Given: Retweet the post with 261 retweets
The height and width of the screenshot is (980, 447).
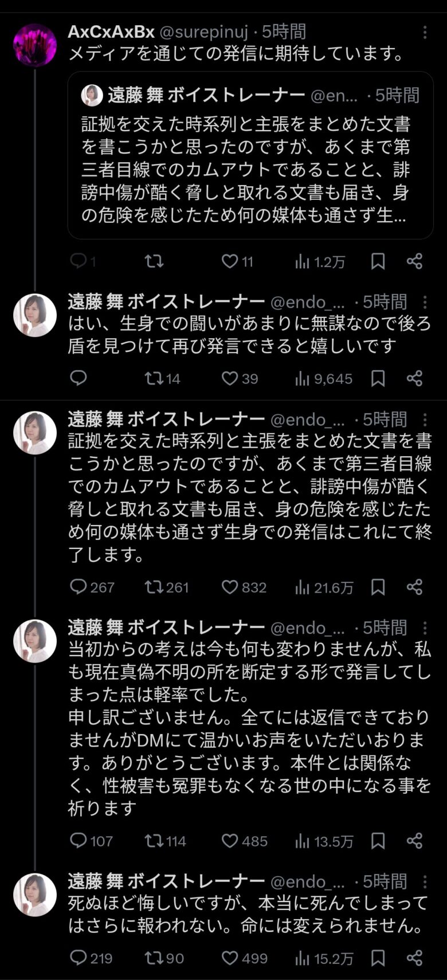Looking at the screenshot, I should coord(154,587).
